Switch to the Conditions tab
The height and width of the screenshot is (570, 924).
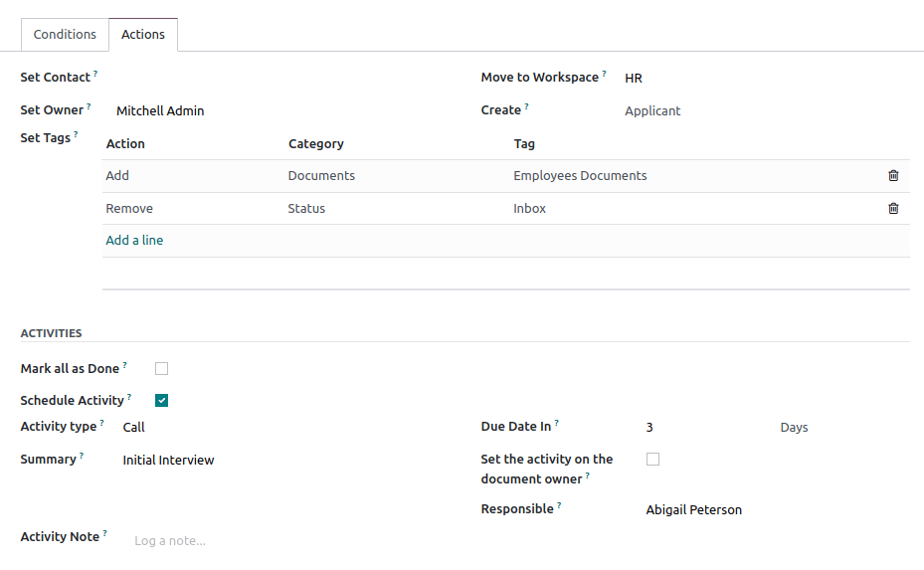(65, 35)
